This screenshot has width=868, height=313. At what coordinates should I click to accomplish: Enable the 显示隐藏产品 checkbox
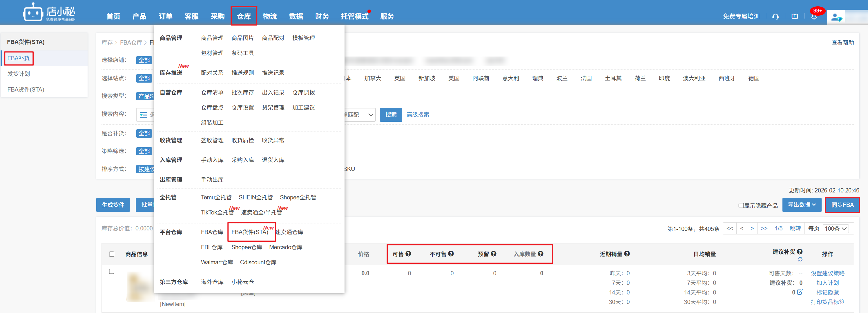(741, 205)
